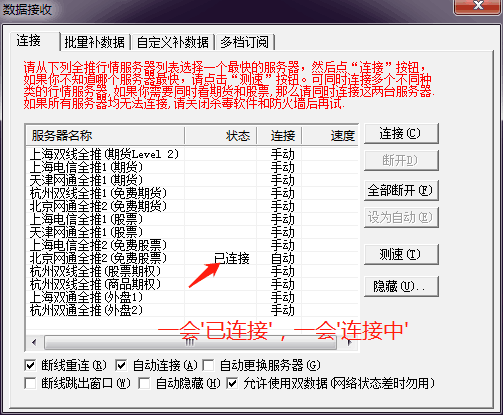Image resolution: width=503 pixels, height=415 pixels.
Task: Enable the 自动更换服务器(G) checkbox
Action: (208, 365)
